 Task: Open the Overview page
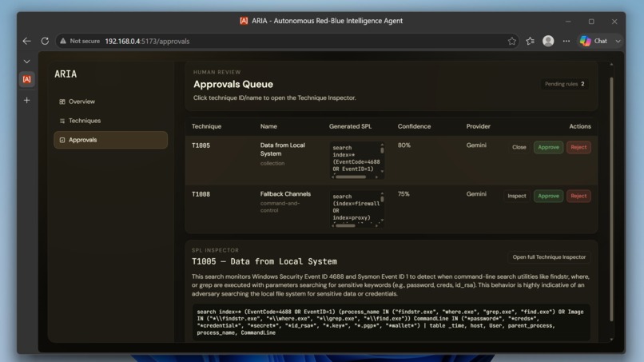pyautogui.click(x=110, y=101)
